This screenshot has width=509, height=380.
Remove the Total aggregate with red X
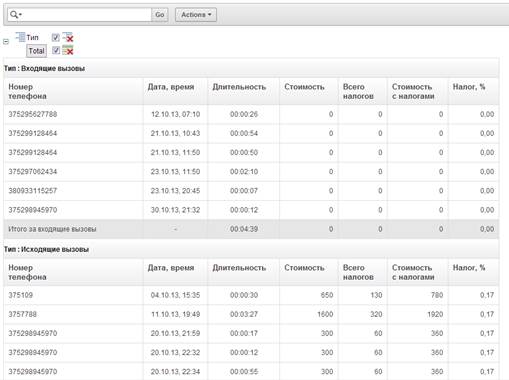[x=68, y=50]
